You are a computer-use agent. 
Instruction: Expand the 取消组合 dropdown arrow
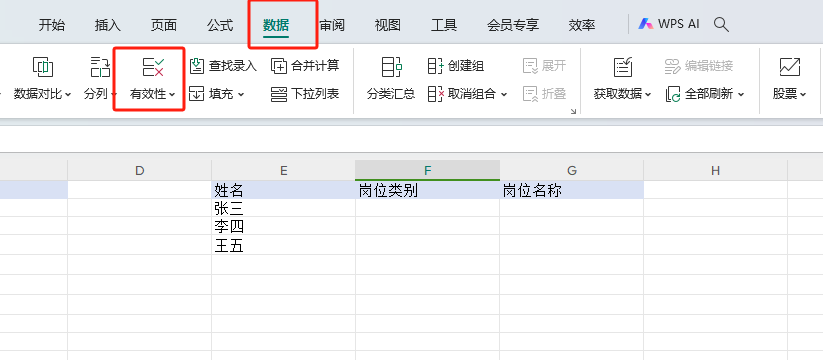504,95
